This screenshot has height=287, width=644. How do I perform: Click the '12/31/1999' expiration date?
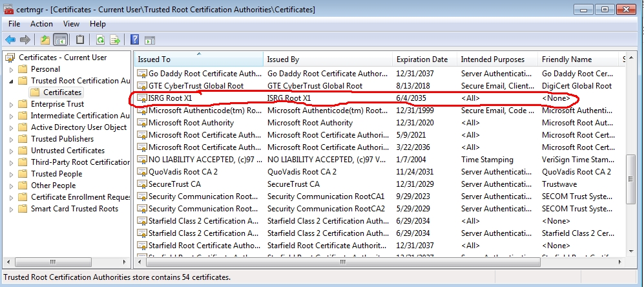coord(415,111)
